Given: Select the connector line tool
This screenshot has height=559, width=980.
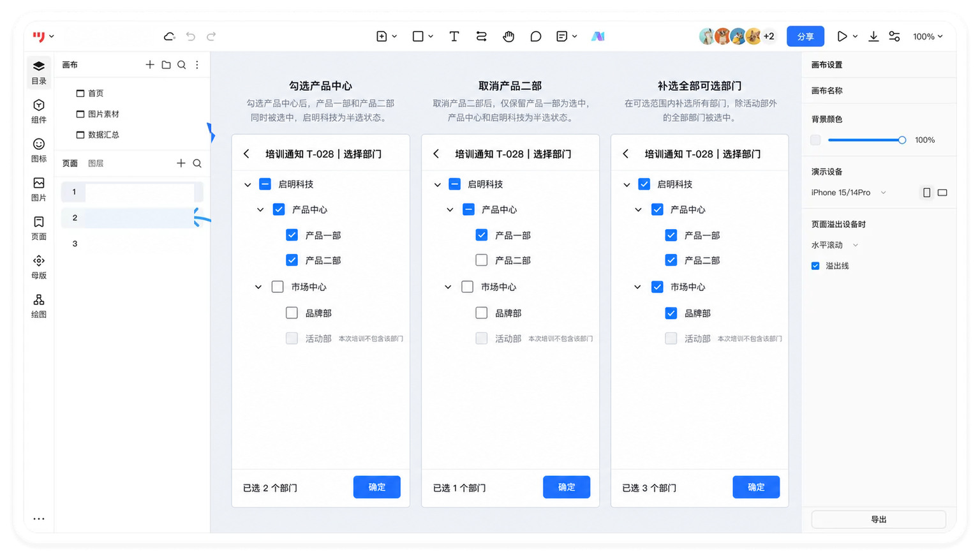Looking at the screenshot, I should 481,36.
